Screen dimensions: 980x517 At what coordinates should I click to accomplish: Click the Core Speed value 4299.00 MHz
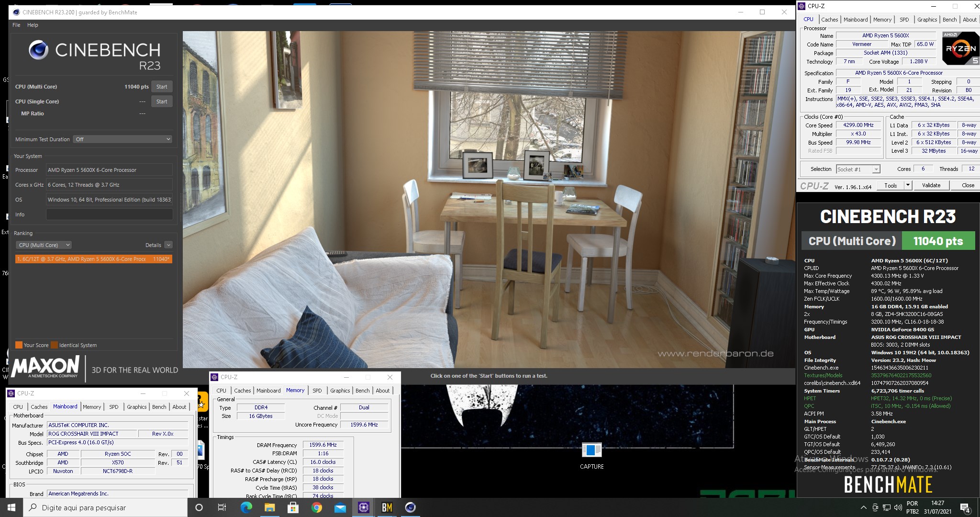click(x=858, y=125)
